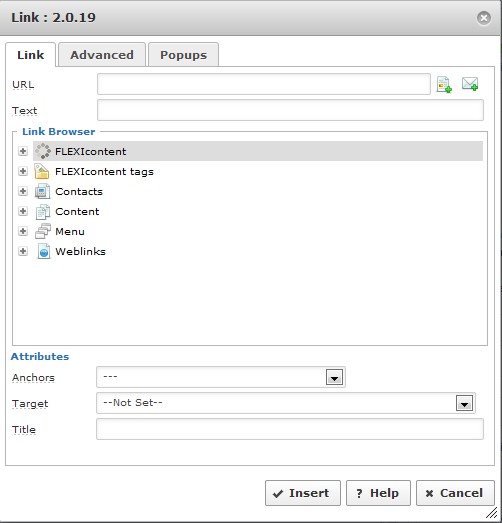Screen dimensions: 502x523
Task: Click the Cancel button
Action: [x=455, y=493]
